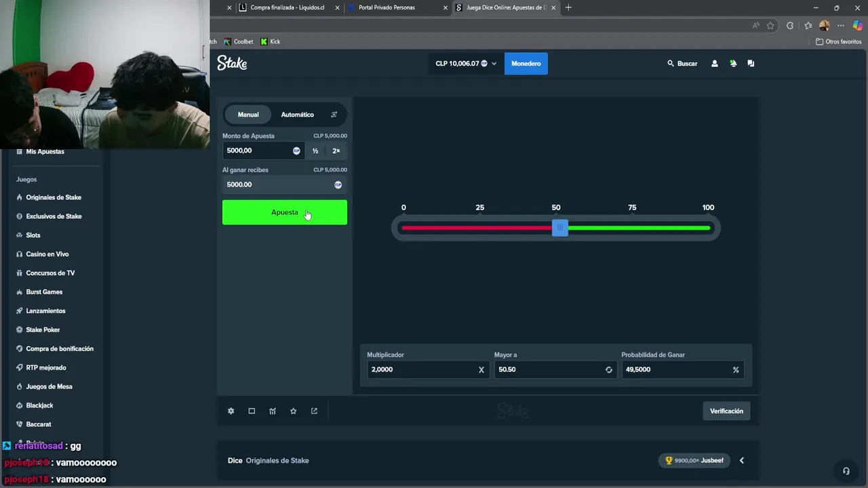
Task: Open the user profile icon
Action: 714,63
